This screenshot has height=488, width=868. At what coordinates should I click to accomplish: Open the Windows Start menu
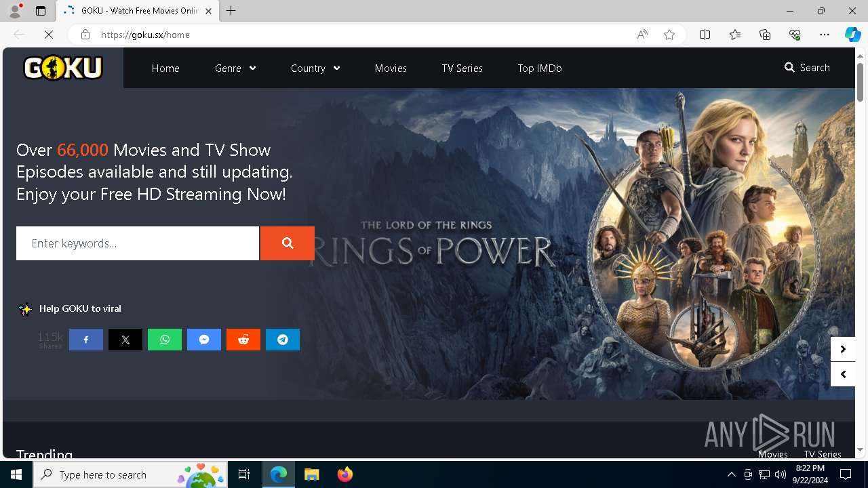point(16,474)
